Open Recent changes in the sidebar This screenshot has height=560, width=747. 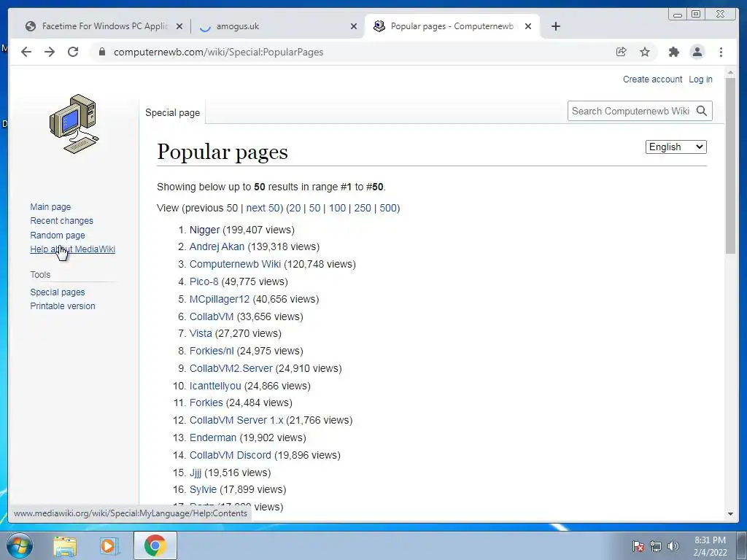[x=61, y=220]
